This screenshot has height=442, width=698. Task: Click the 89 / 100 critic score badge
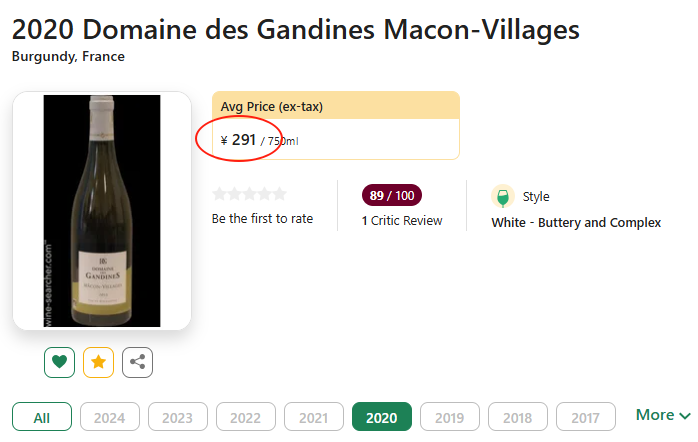392,195
